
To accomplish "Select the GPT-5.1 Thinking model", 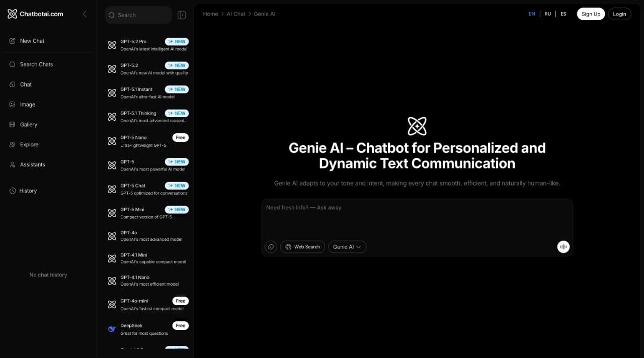I will coord(148,117).
